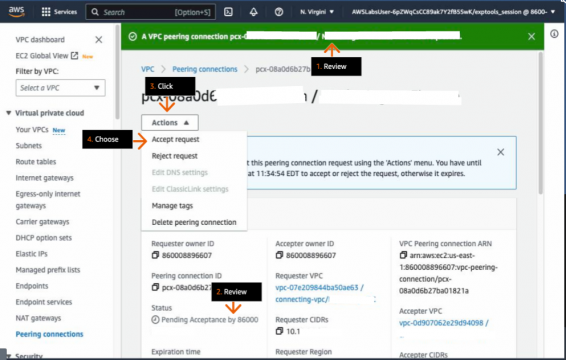Click the main content vertical scrollbar
The width and height of the screenshot is (566, 360).
[x=541, y=123]
